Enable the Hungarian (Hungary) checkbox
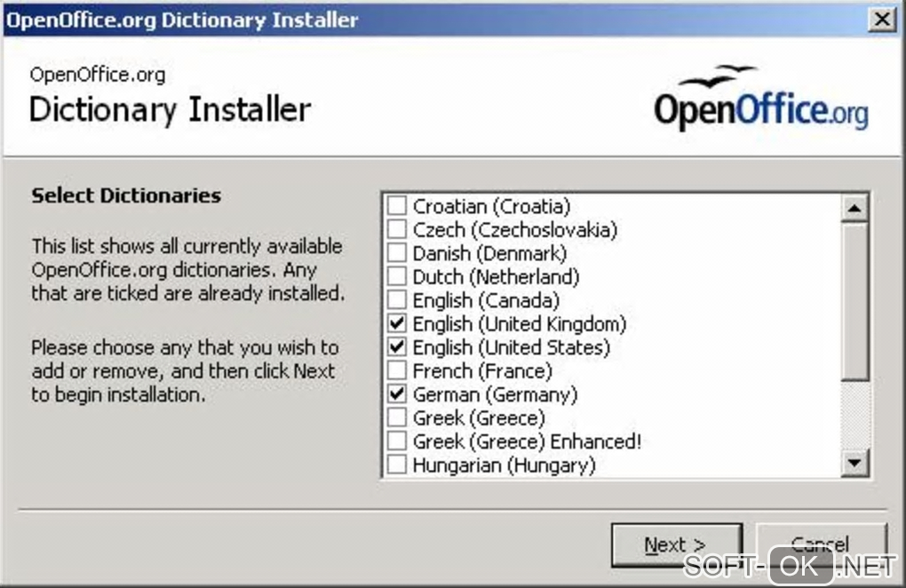Image resolution: width=906 pixels, height=588 pixels. click(x=397, y=464)
